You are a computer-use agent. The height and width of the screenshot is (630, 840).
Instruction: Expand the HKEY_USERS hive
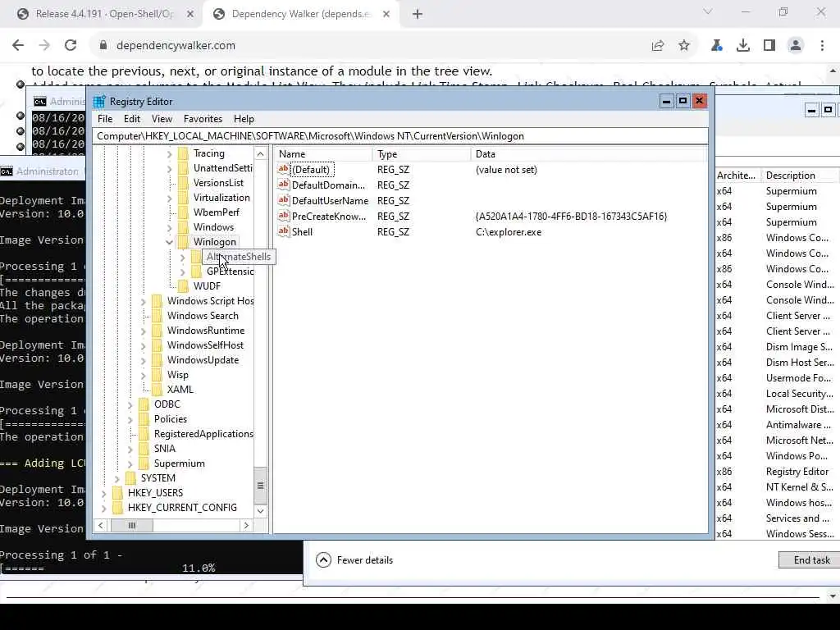[104, 493]
